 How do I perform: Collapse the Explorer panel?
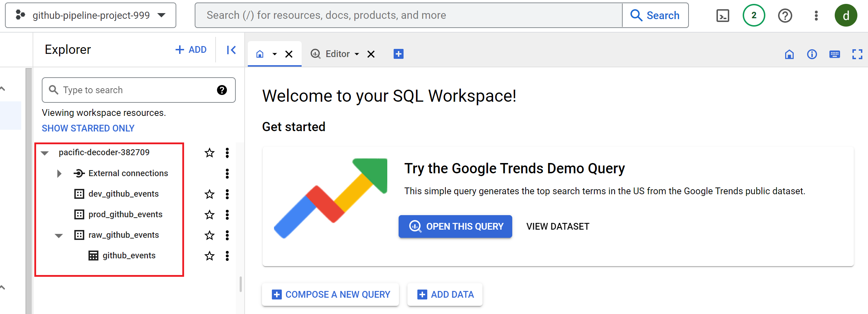[x=231, y=50]
